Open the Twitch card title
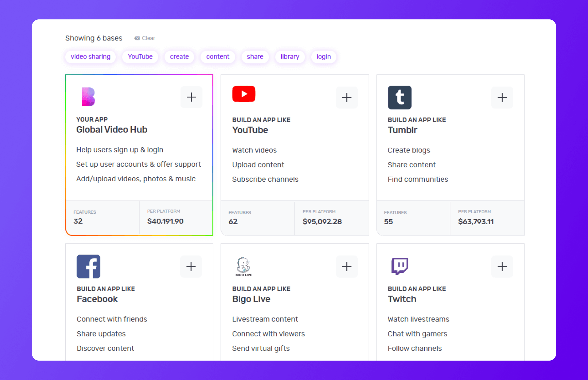 tap(402, 299)
